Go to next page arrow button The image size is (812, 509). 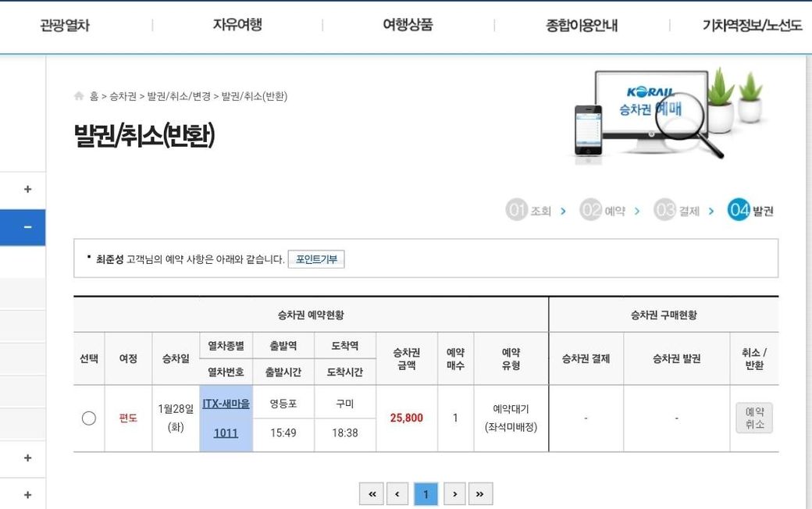(x=454, y=494)
